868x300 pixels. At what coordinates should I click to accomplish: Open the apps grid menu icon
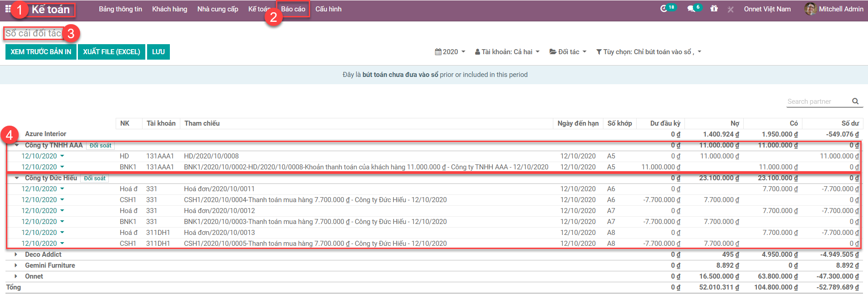(8, 9)
